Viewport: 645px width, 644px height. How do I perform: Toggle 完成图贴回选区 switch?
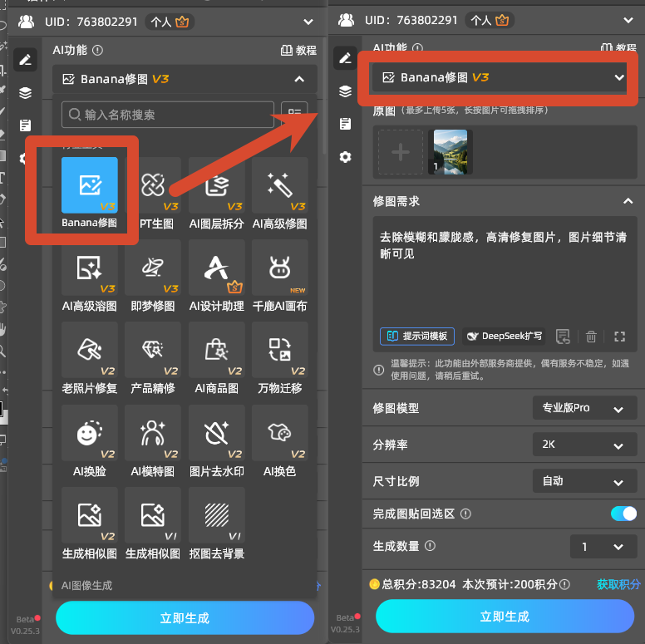click(623, 514)
